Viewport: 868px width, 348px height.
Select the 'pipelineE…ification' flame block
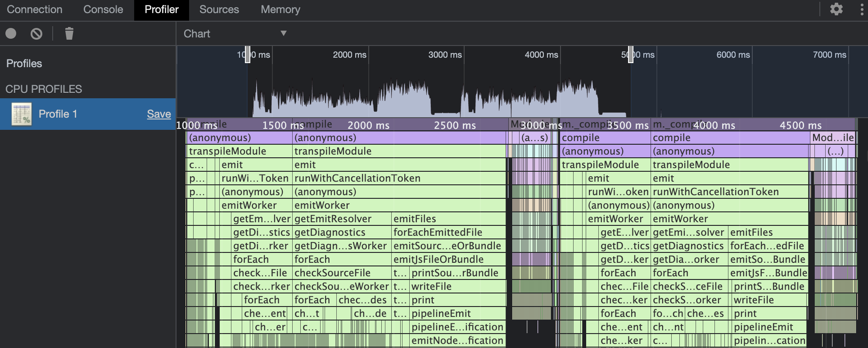(458, 327)
